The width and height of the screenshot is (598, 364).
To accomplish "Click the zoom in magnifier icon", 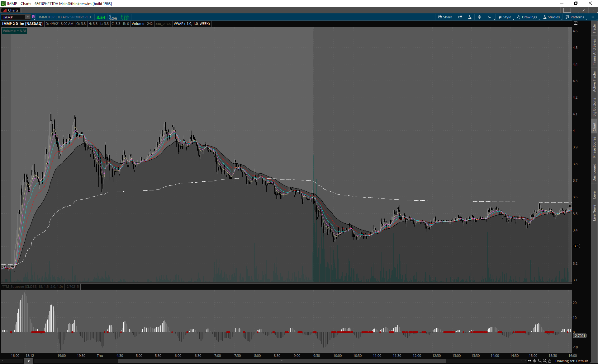I will 540,361.
